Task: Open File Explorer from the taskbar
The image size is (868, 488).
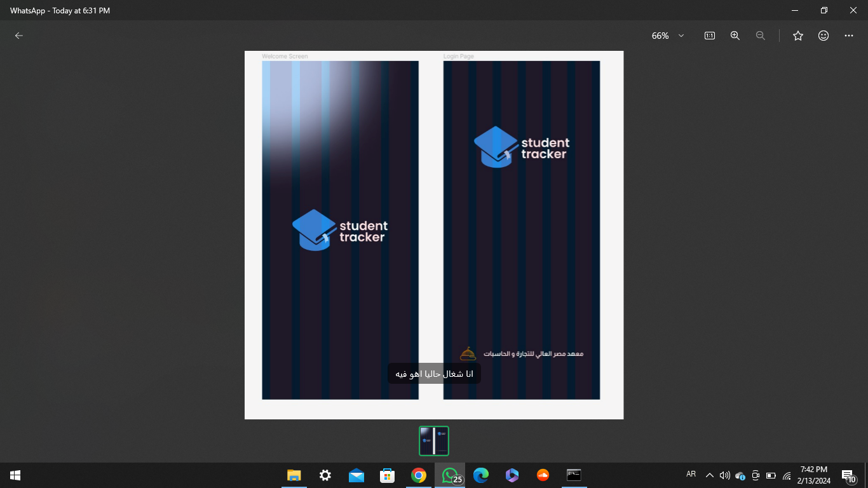Action: click(x=294, y=475)
